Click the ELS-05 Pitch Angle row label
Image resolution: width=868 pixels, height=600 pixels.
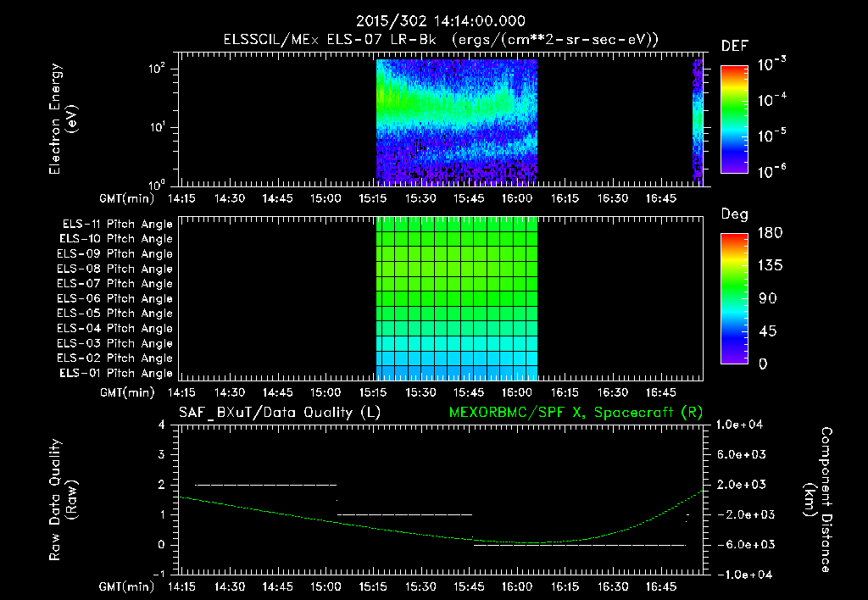tap(115, 314)
